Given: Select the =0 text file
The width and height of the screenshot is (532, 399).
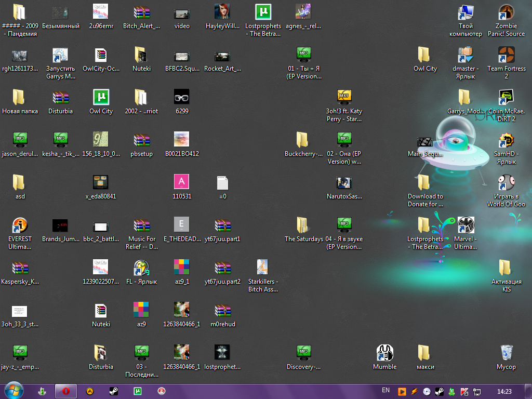Looking at the screenshot, I should click(222, 183).
